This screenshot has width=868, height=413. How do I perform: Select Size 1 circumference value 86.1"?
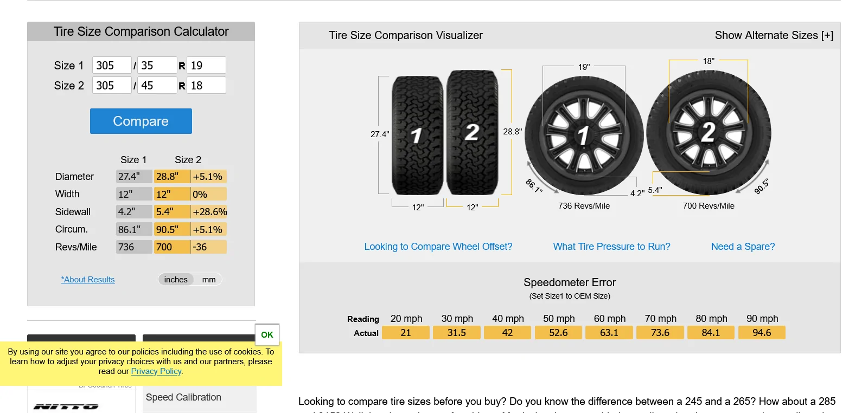[134, 230]
